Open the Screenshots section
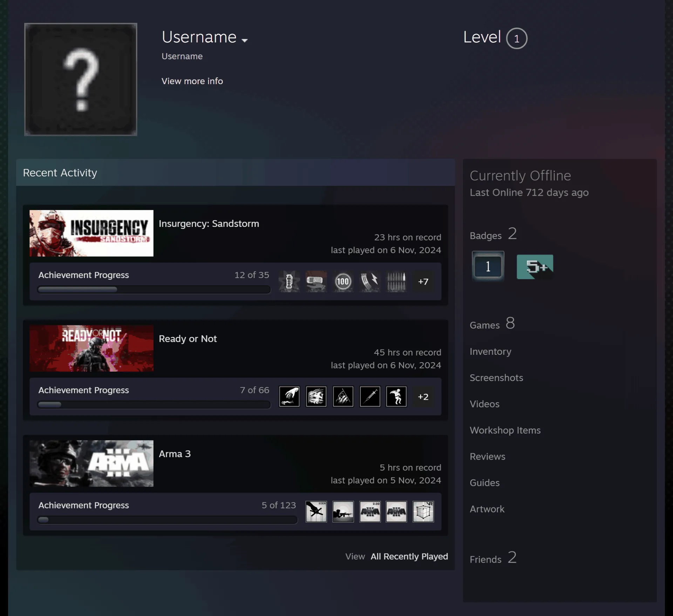673x616 pixels. point(496,378)
